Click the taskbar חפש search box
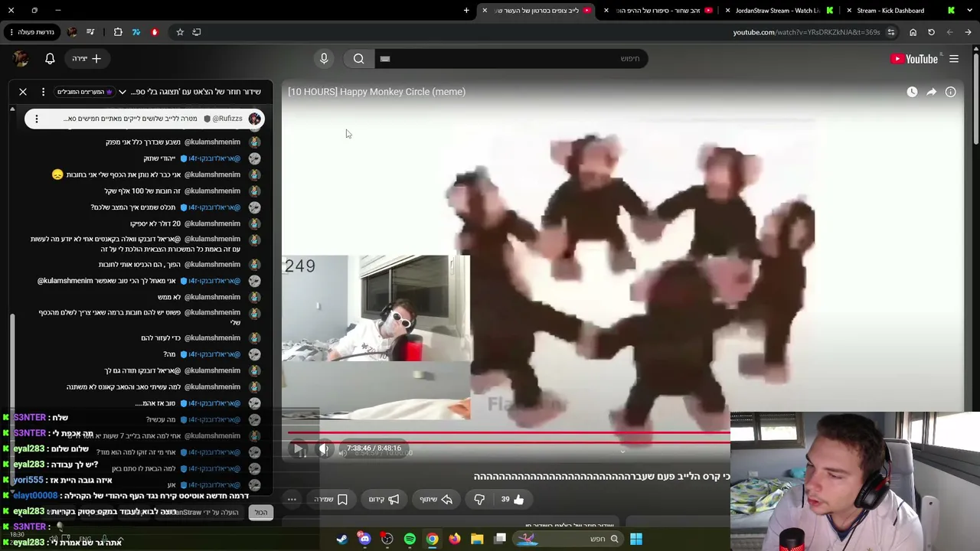Screen dimensions: 980x551 click(x=567, y=539)
